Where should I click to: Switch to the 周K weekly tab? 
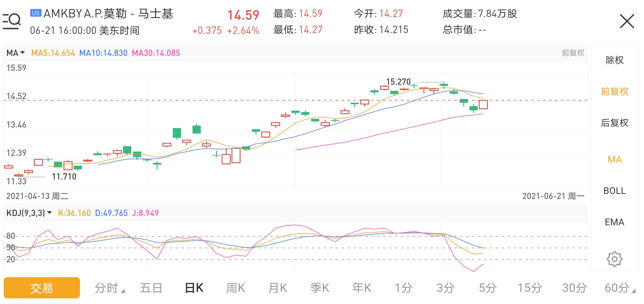236,288
